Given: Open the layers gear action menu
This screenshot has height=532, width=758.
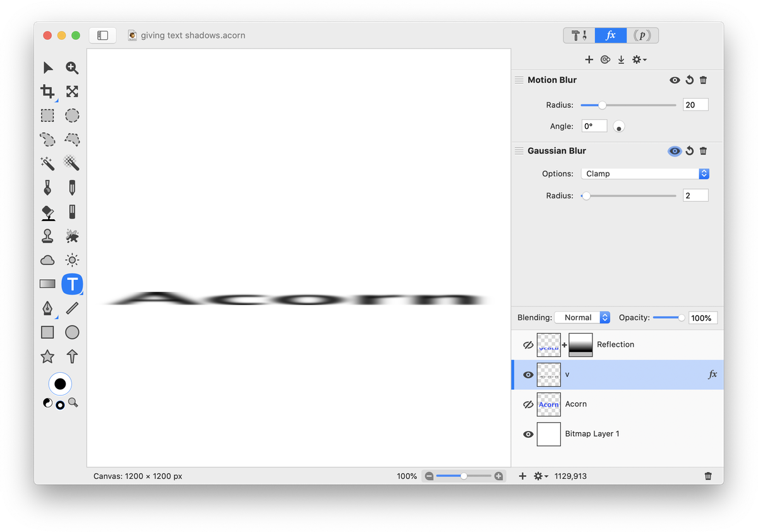Looking at the screenshot, I should [541, 476].
